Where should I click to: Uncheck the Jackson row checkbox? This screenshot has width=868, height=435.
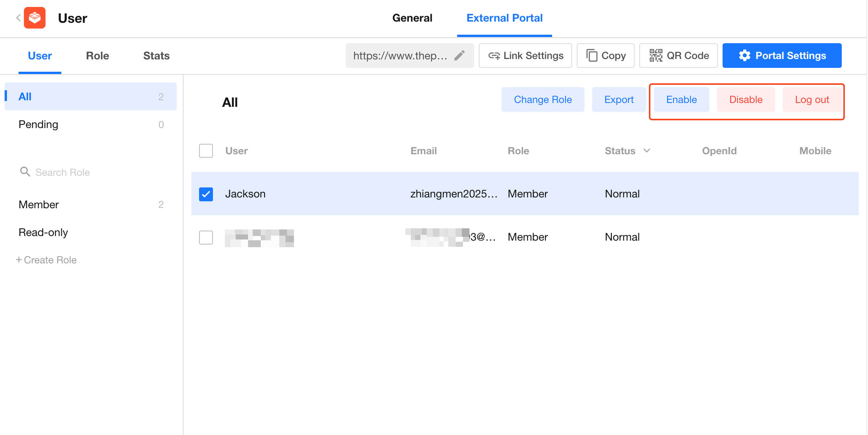coord(206,194)
